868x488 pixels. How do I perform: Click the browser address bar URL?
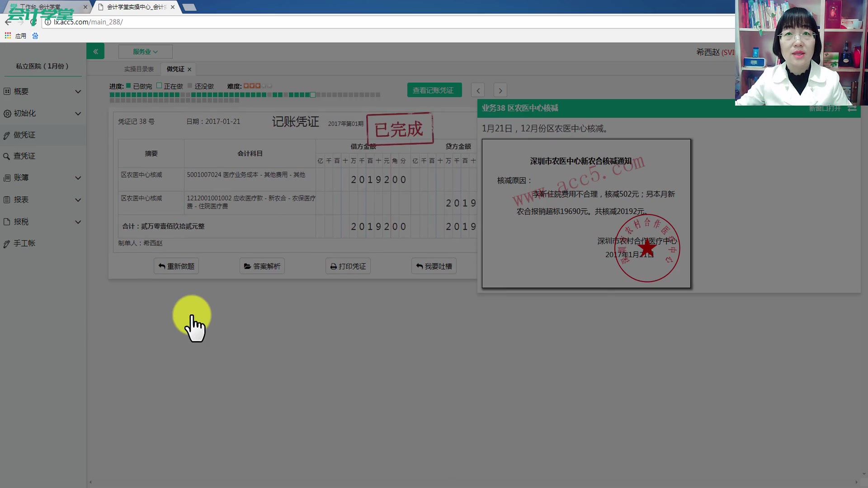coord(88,22)
